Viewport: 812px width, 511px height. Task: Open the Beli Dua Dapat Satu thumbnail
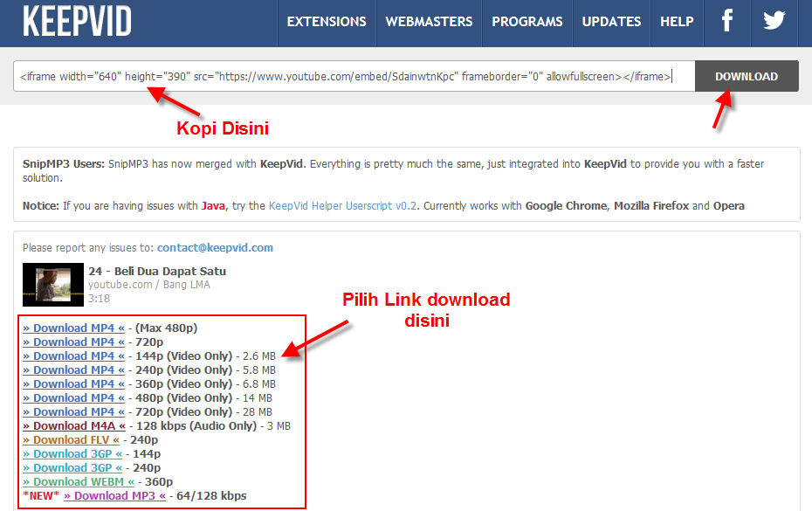tap(52, 285)
